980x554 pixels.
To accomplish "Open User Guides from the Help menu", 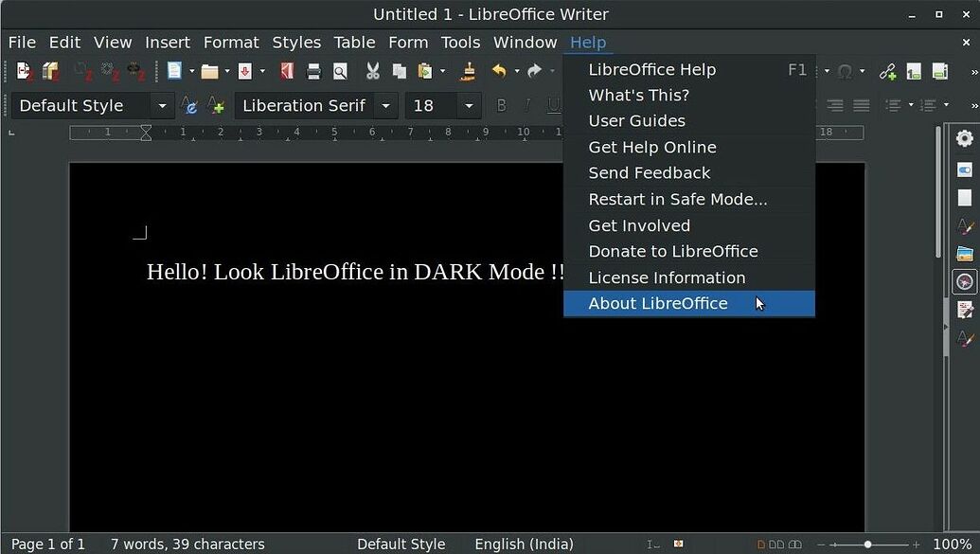I will pyautogui.click(x=636, y=120).
